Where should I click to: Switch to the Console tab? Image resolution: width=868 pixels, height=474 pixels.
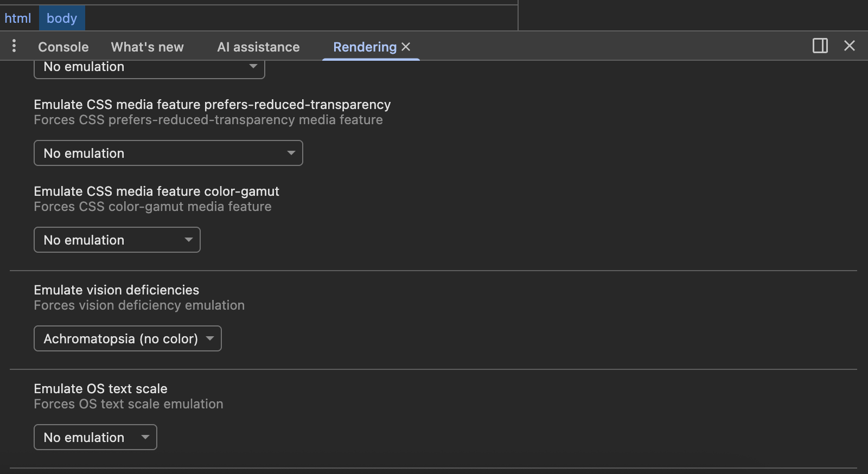[63, 47]
